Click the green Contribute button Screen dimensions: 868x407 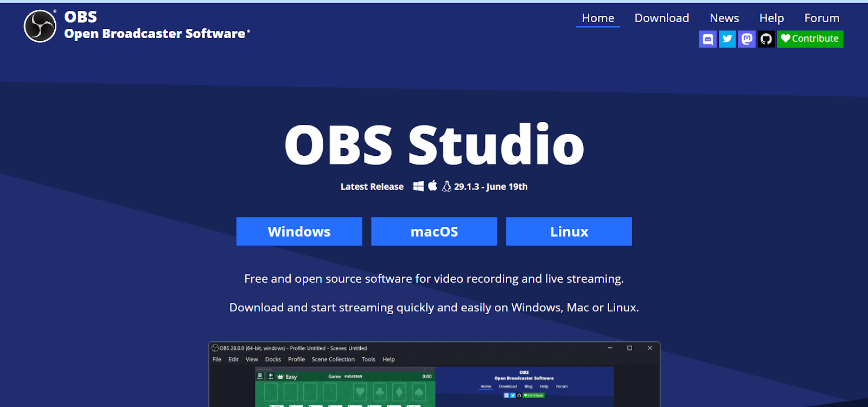point(810,39)
